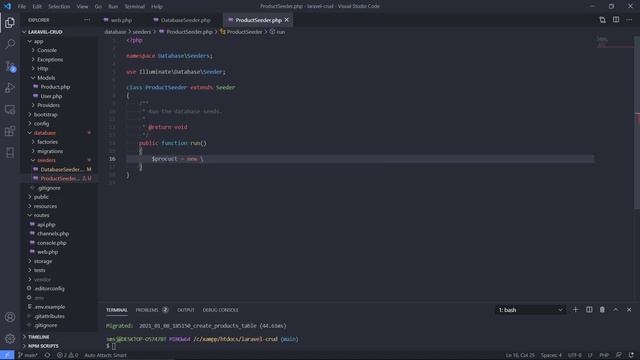Open the Search view
The height and width of the screenshot is (360, 640).
(10, 44)
